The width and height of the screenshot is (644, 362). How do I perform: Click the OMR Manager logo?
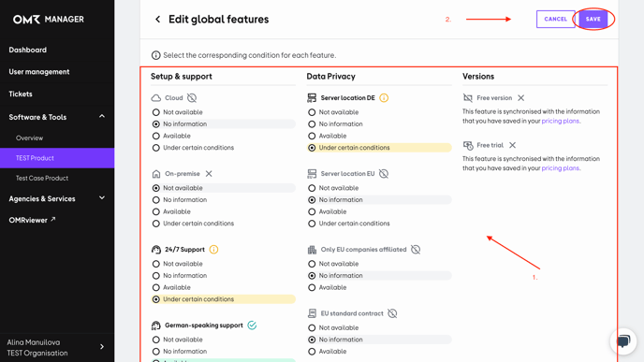coord(49,20)
